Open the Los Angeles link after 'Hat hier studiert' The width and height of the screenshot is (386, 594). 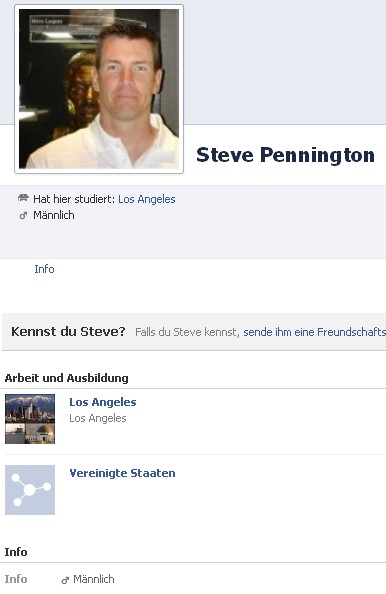pyautogui.click(x=147, y=199)
